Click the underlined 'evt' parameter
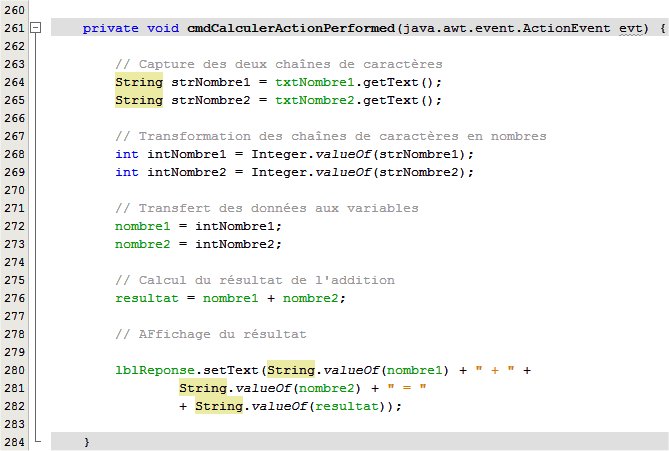The width and height of the screenshot is (669, 451). tap(631, 29)
